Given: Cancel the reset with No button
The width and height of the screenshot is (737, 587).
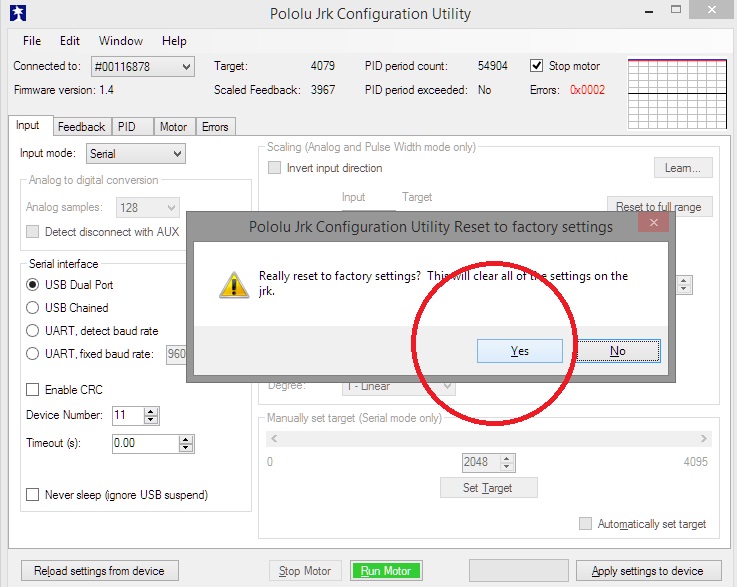Looking at the screenshot, I should pos(618,351).
